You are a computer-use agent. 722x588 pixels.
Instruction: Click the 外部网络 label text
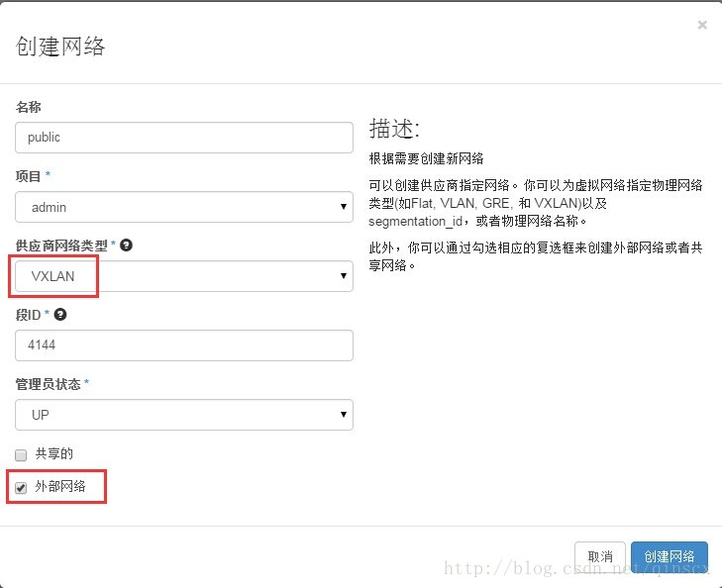[x=60, y=486]
